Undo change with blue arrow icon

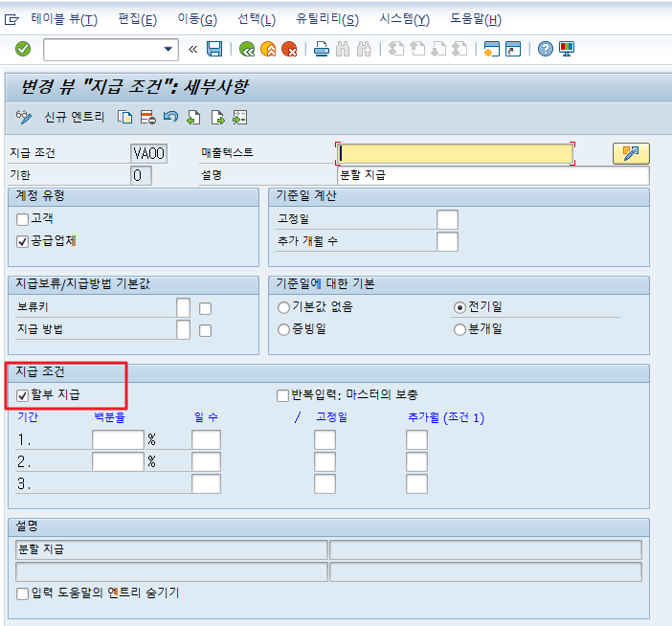point(171,117)
